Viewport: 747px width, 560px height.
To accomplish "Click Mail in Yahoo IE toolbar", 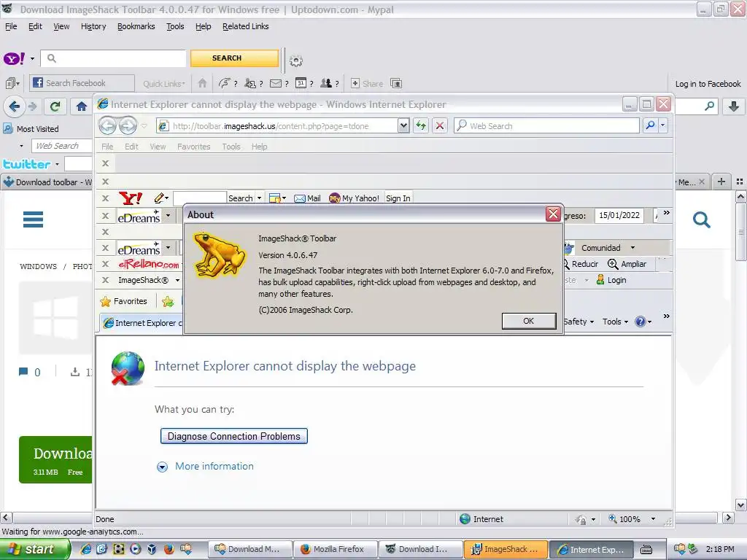I will tap(307, 198).
